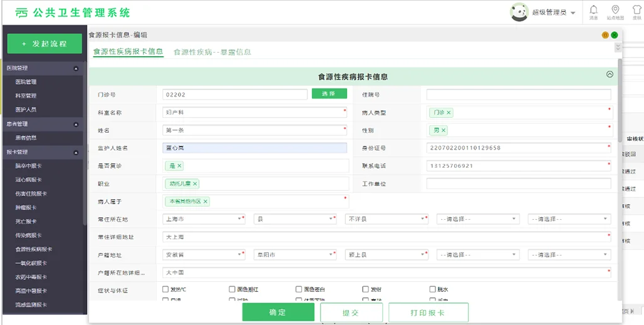Collapse the 患者管理 sidebar group
Image resolution: width=644 pixels, height=325 pixels.
coord(76,125)
